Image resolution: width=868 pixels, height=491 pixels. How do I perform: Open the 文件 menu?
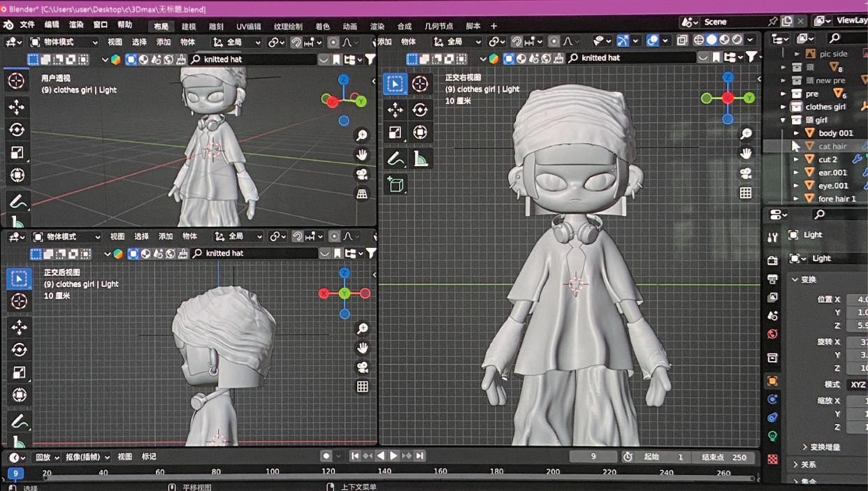point(27,25)
